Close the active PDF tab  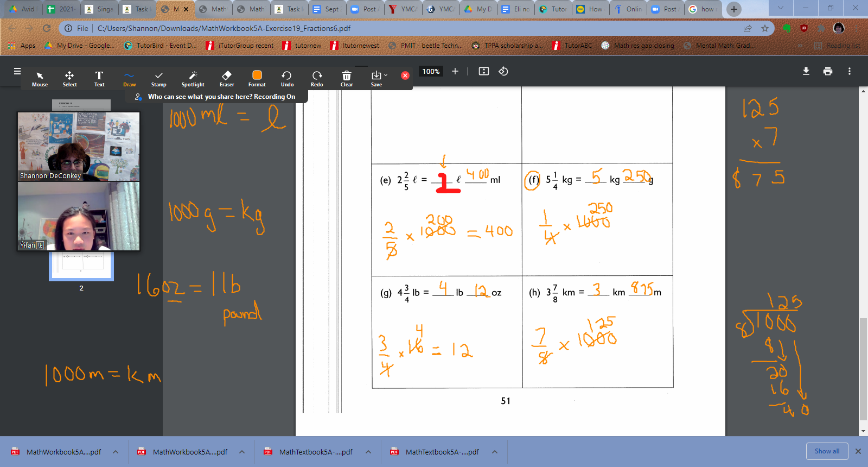tap(186, 9)
